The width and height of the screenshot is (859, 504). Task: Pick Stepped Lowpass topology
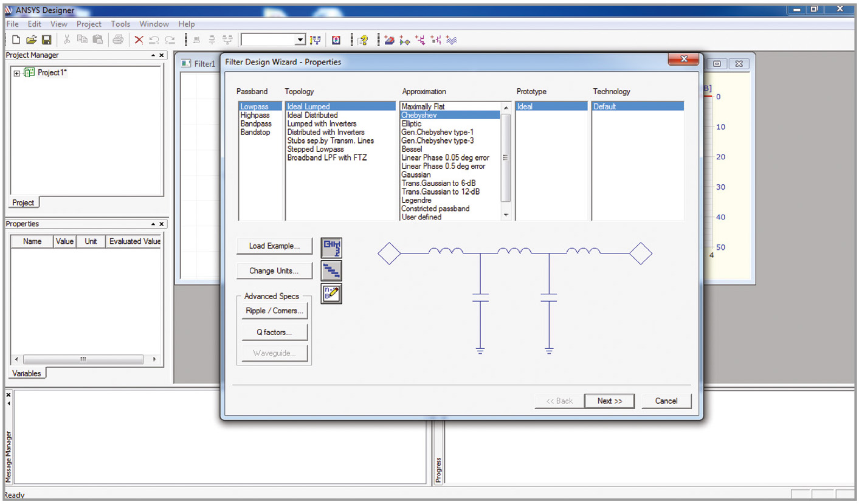point(316,150)
